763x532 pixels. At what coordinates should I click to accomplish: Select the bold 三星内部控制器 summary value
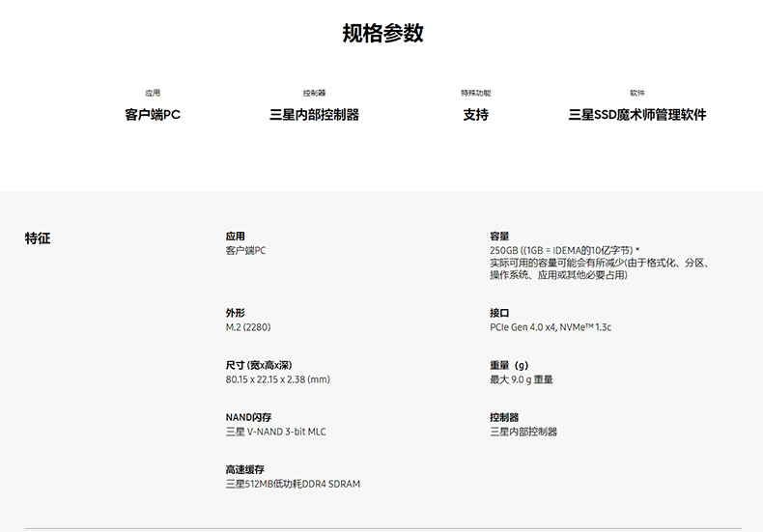coord(314,115)
